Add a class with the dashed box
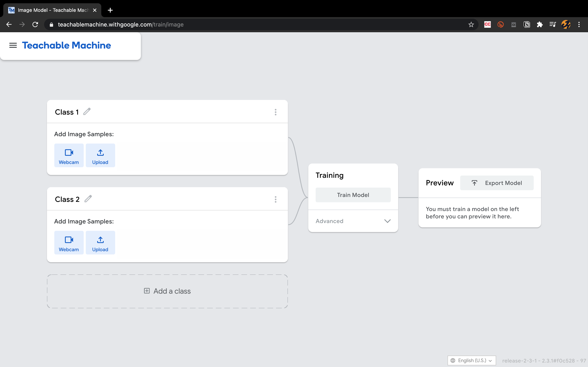Screen dimensions: 588x367 tap(167, 291)
